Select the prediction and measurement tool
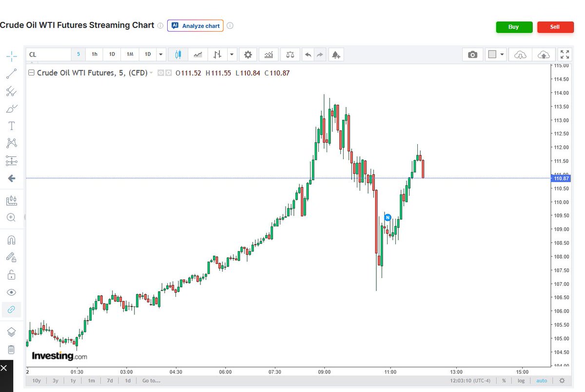585x392 pixels. (12, 161)
